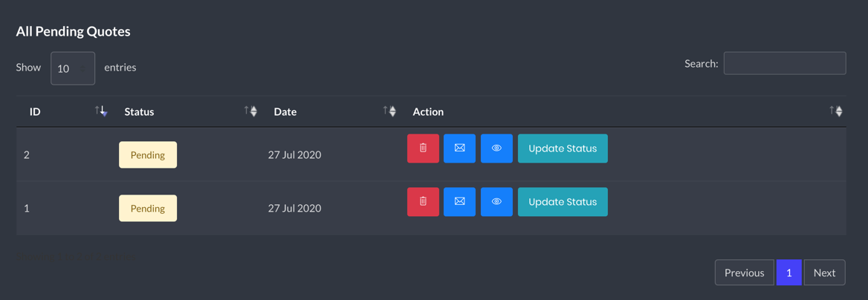Sort table by Date column arrows
The height and width of the screenshot is (300, 868).
coord(389,111)
